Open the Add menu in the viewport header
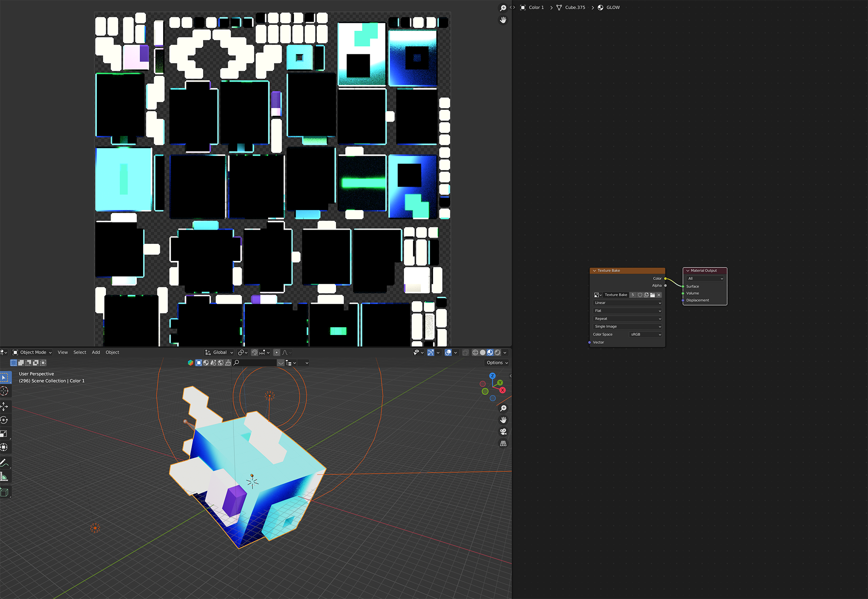The image size is (868, 599). point(95,352)
